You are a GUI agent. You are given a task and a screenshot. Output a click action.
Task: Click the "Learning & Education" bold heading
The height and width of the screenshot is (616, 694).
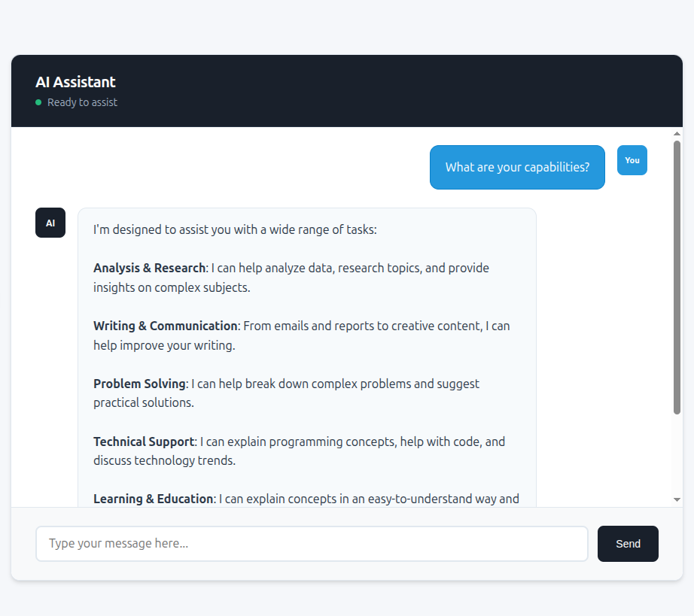[x=153, y=499]
